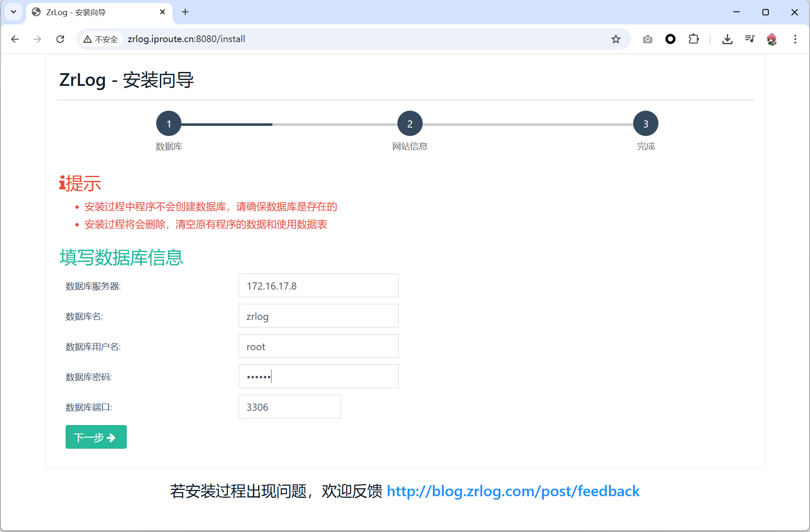The height and width of the screenshot is (532, 810).
Task: Click the black circle extension icon
Action: (670, 39)
